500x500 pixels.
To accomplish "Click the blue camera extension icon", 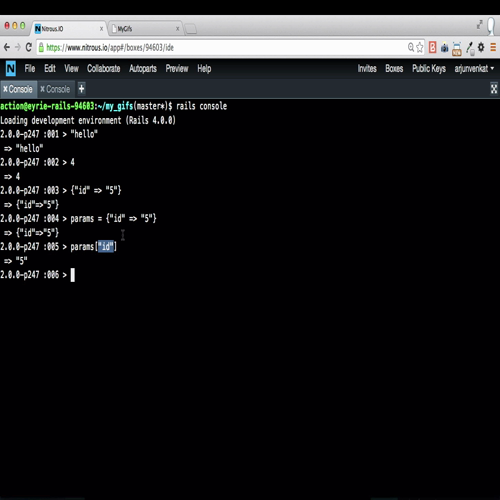I will point(444,48).
